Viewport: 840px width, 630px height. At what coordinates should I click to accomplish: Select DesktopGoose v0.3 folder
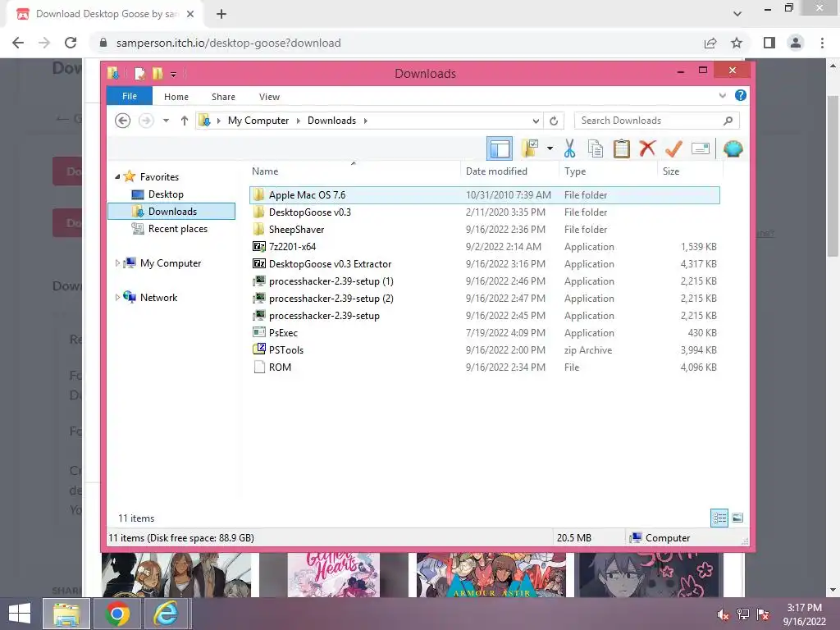pyautogui.click(x=484, y=212)
